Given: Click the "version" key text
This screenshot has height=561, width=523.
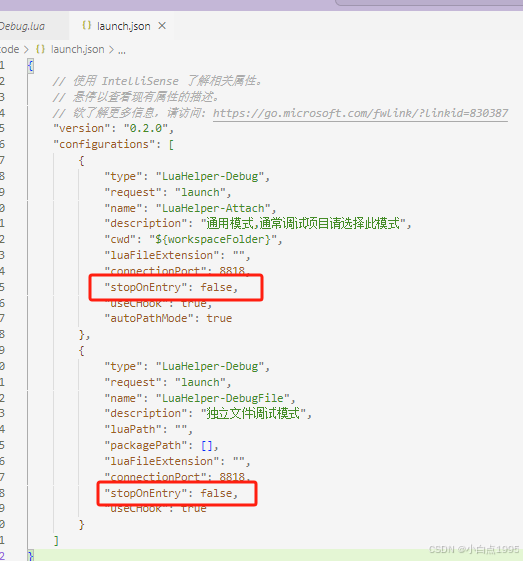Looking at the screenshot, I should tap(82, 128).
